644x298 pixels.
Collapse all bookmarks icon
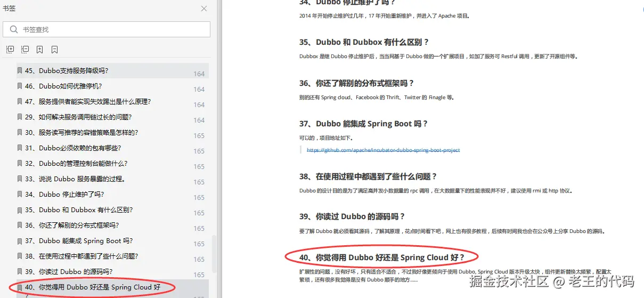click(x=25, y=50)
